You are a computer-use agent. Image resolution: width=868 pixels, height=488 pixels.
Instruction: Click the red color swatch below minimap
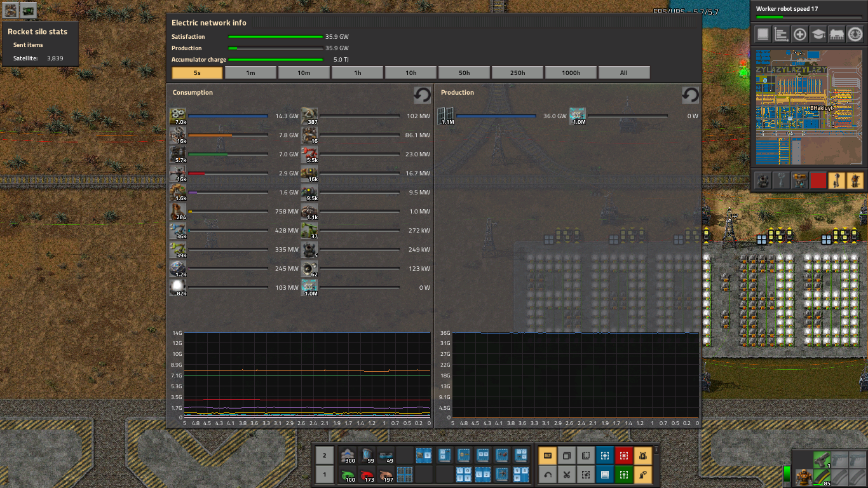tap(818, 180)
